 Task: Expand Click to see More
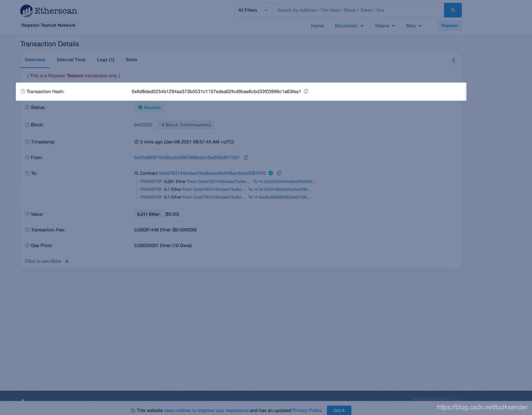pos(47,261)
